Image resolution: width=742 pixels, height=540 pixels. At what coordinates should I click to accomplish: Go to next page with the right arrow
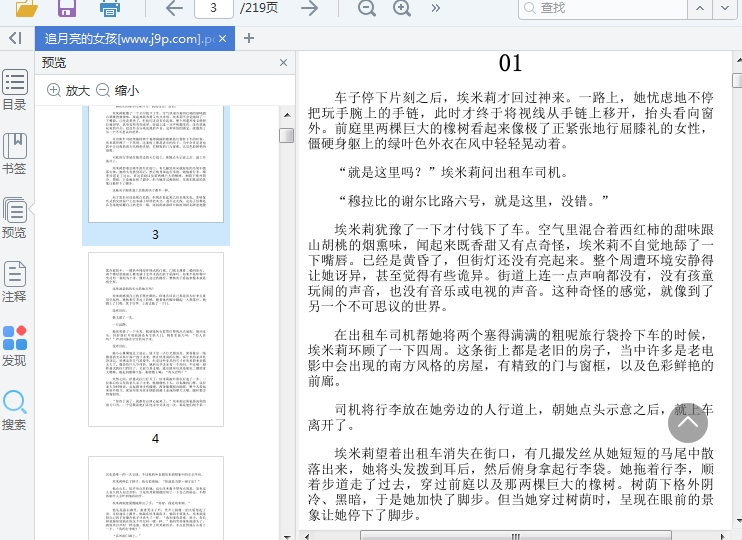pos(309,8)
